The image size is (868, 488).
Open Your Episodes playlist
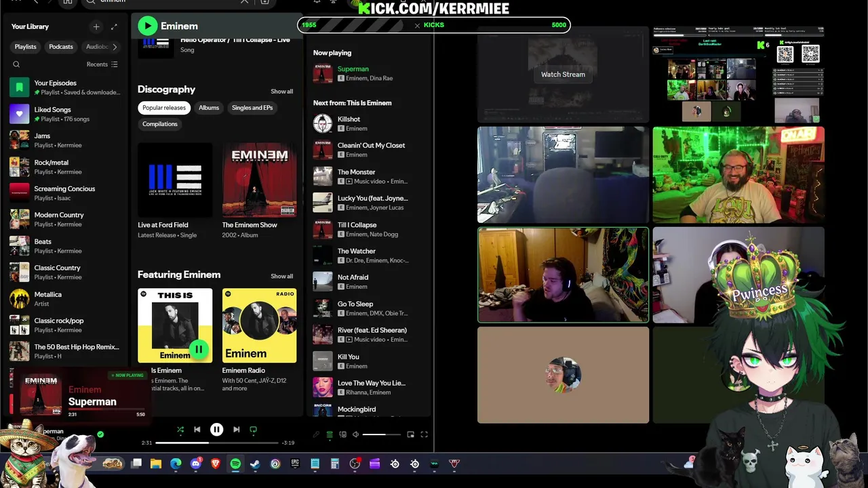(66, 87)
